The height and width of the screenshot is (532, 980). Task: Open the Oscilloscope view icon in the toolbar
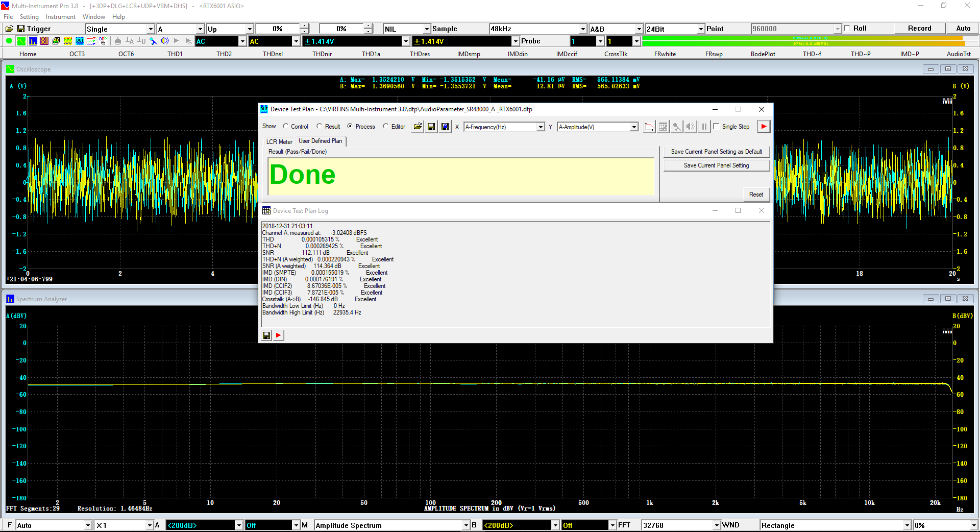tap(21, 41)
